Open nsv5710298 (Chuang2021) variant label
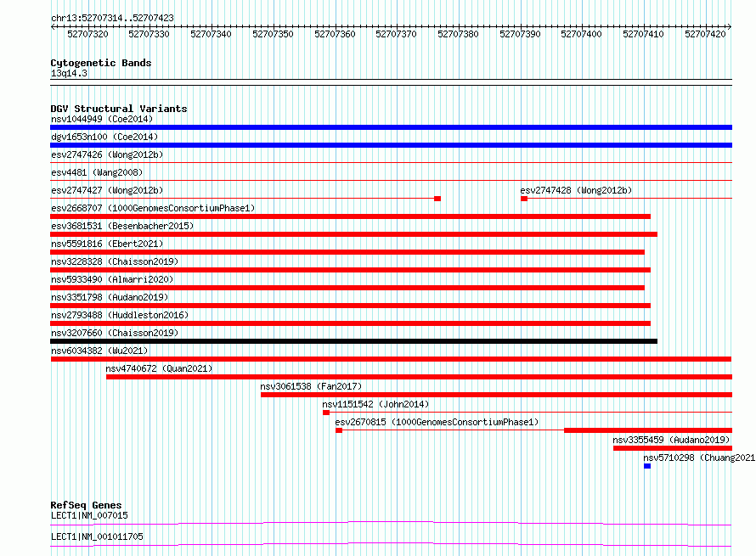This screenshot has width=756, height=556. point(699,458)
